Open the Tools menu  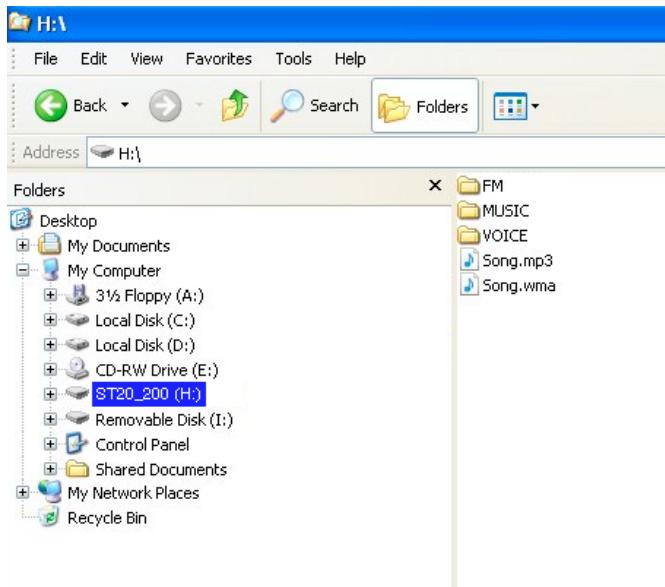(293, 59)
